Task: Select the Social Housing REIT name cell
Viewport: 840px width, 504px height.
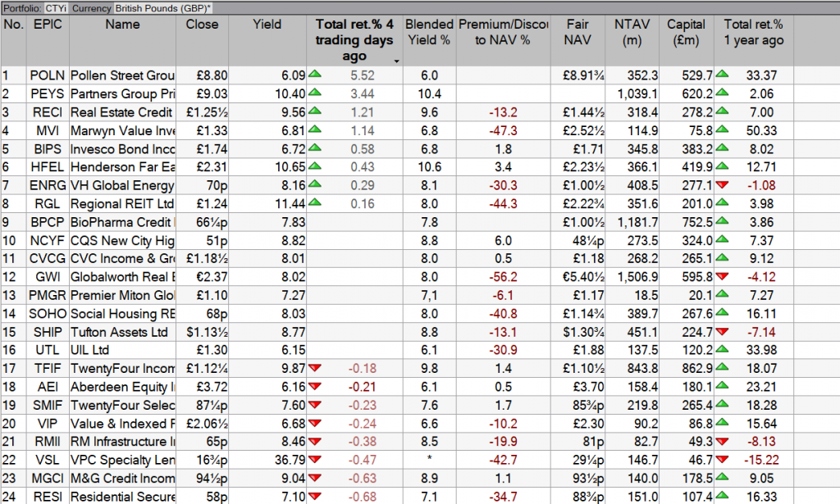Action: 123,314
